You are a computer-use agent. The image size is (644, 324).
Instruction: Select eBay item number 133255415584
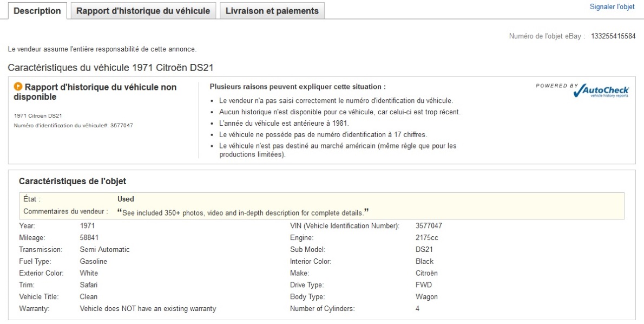[613, 36]
